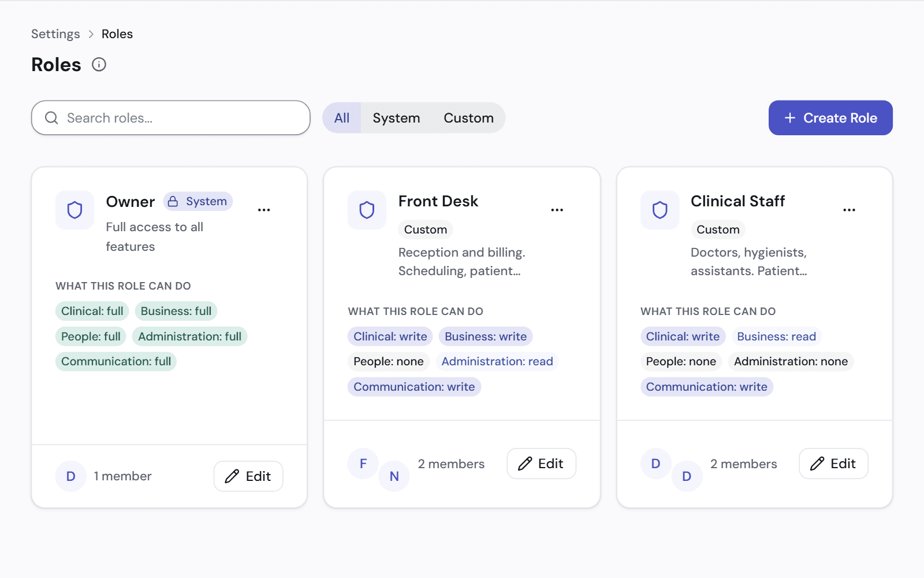The height and width of the screenshot is (578, 924).
Task: Click the D avatar in Owner card
Action: 71,476
